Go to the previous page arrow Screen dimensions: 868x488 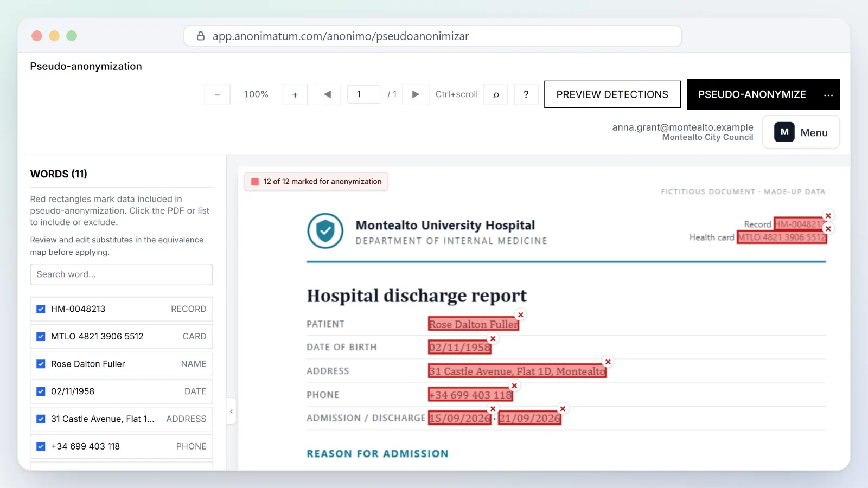[x=328, y=94]
